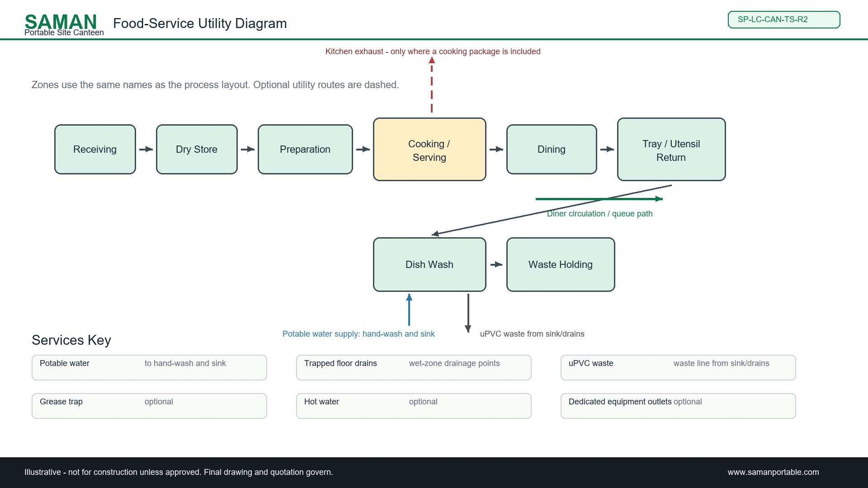Select 'Hot water' key entry

pyautogui.click(x=321, y=402)
